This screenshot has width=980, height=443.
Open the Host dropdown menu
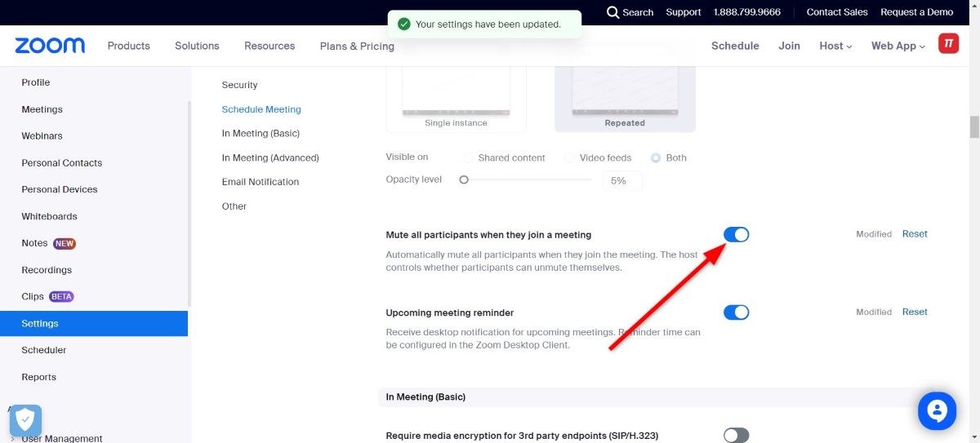click(x=835, y=46)
